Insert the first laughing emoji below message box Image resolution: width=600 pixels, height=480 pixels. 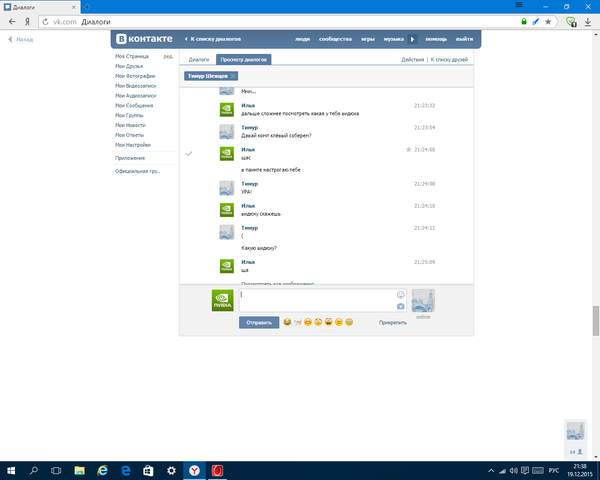click(288, 322)
